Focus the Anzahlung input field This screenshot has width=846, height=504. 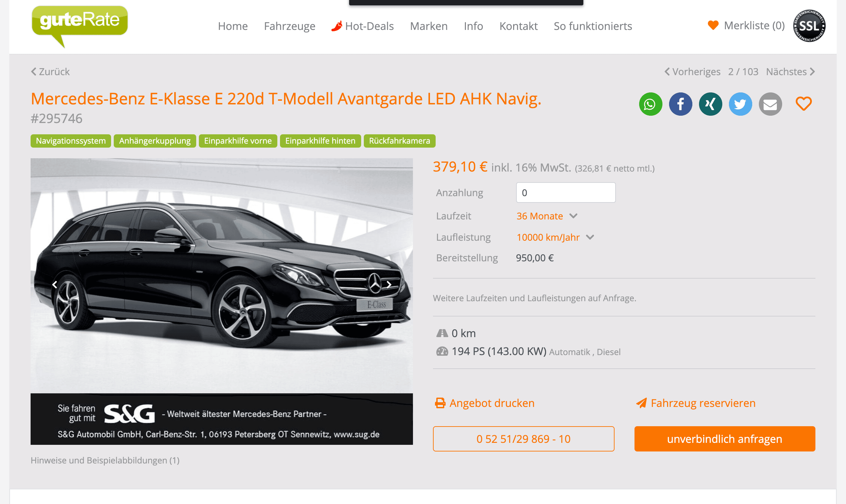click(565, 192)
